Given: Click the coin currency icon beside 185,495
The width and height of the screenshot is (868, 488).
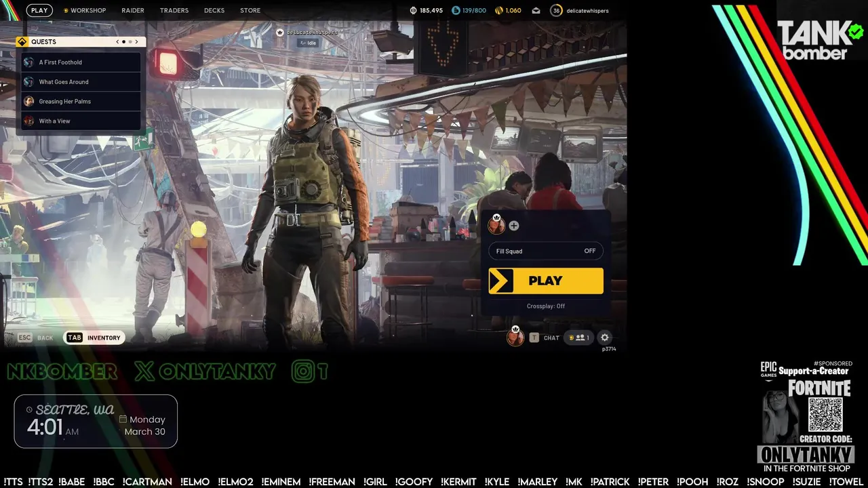Looking at the screenshot, I should [414, 10].
